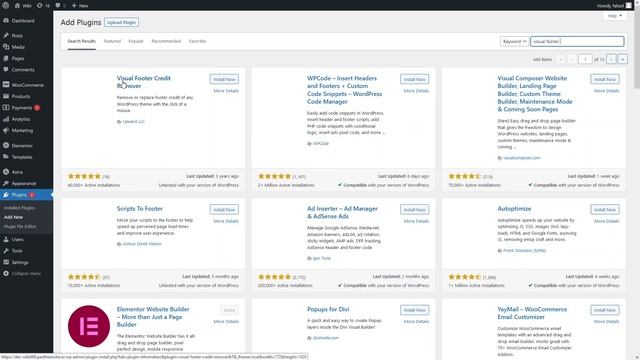Screen dimensions: 640x360
Task: Jump to last page of results
Action: tap(622, 60)
